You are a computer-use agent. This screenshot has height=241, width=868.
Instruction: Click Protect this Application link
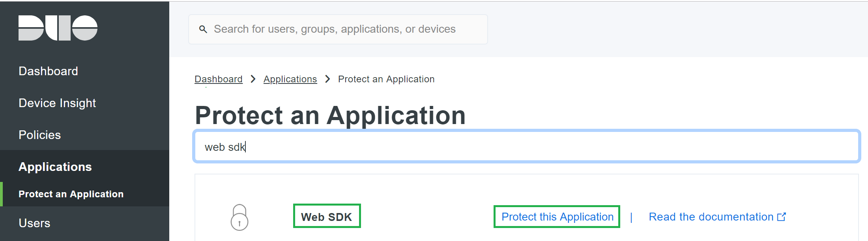(x=557, y=217)
